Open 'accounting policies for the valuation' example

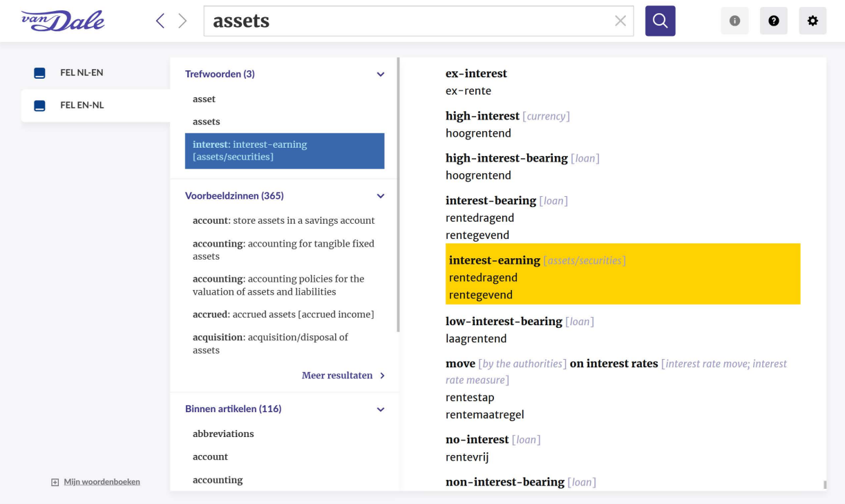(278, 285)
